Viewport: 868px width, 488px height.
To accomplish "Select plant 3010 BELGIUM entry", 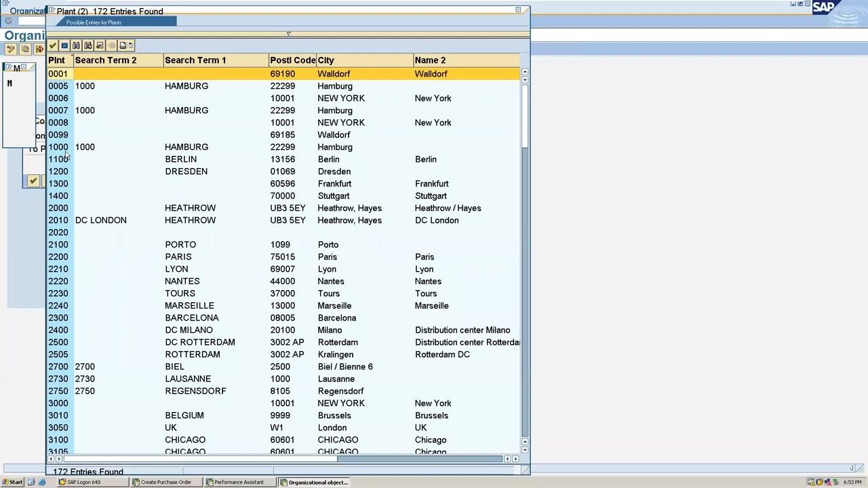I will [x=283, y=415].
